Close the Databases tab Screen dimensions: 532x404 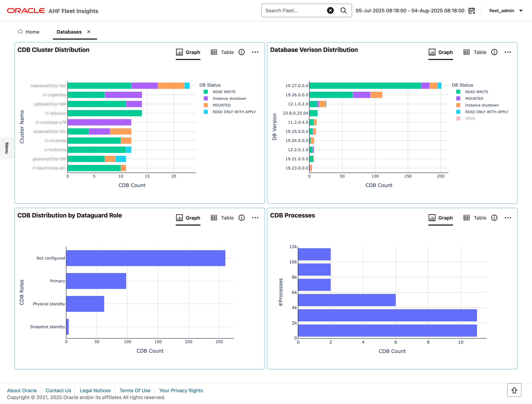tap(89, 32)
